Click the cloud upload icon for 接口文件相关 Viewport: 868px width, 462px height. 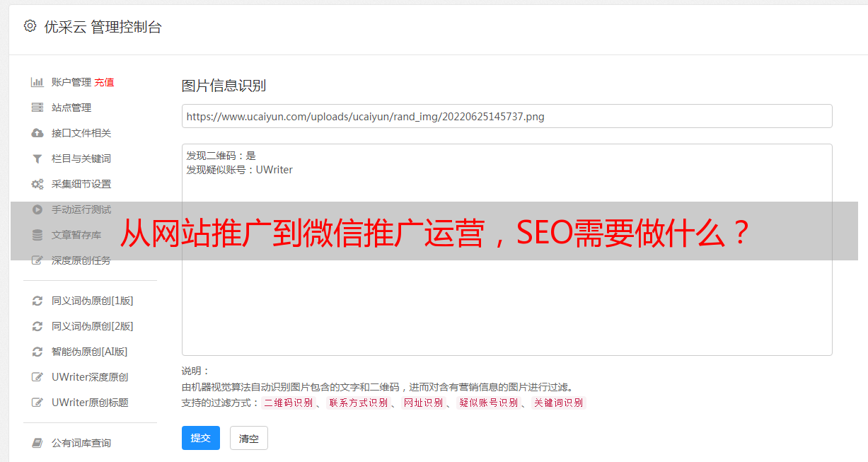click(x=37, y=133)
